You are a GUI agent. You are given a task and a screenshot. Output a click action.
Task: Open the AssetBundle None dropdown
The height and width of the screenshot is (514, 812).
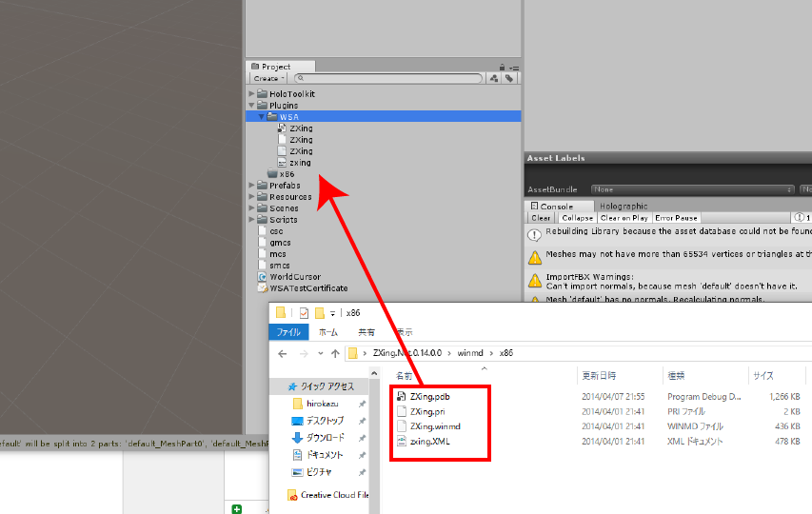[693, 189]
